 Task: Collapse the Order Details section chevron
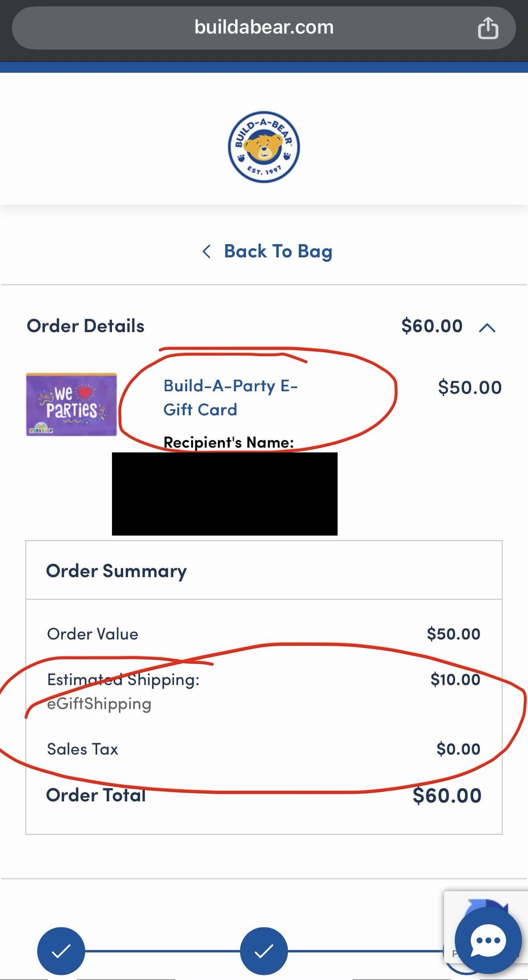pos(487,327)
